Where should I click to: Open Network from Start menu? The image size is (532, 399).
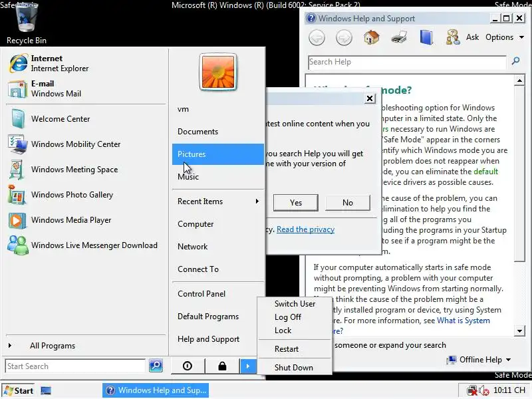click(x=218, y=247)
